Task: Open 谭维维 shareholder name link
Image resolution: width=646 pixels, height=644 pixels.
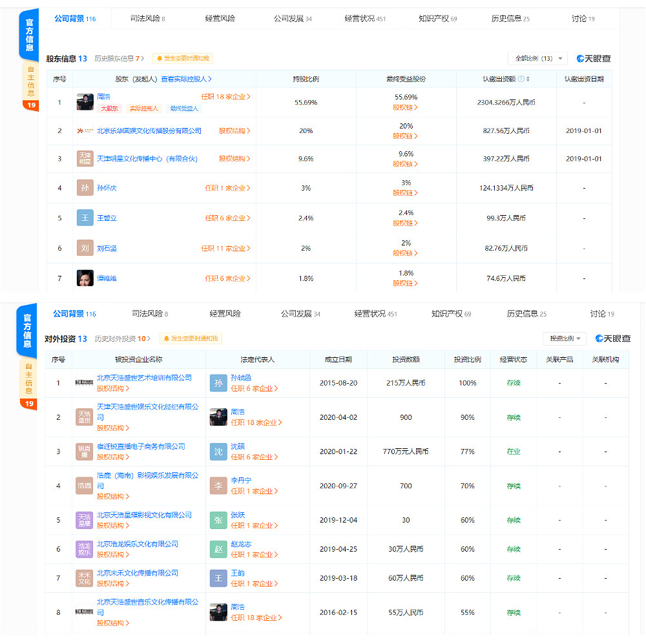Action: pyautogui.click(x=107, y=278)
